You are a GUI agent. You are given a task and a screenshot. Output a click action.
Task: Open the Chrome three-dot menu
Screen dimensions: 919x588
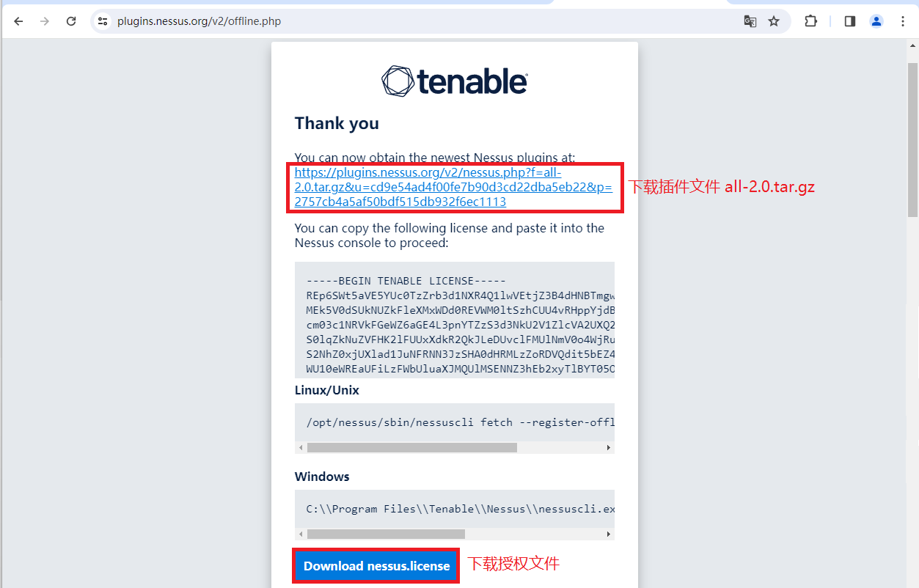point(903,21)
